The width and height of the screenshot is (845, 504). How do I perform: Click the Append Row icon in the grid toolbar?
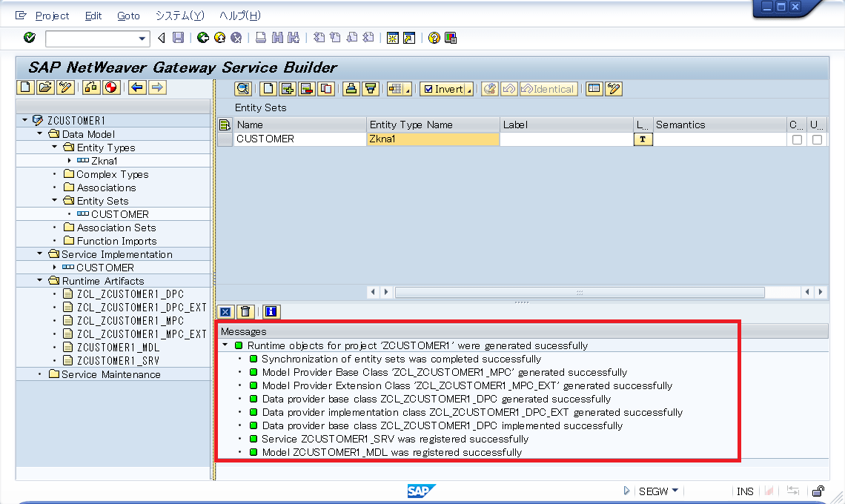point(268,89)
